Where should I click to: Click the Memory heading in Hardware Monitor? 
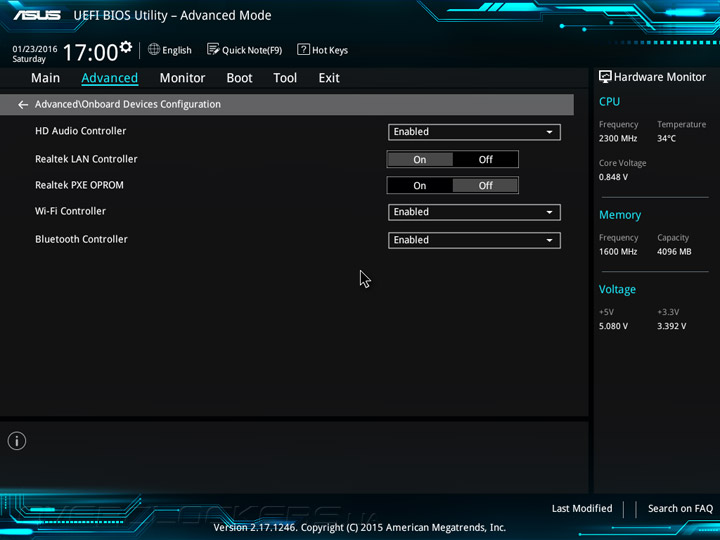(x=620, y=215)
